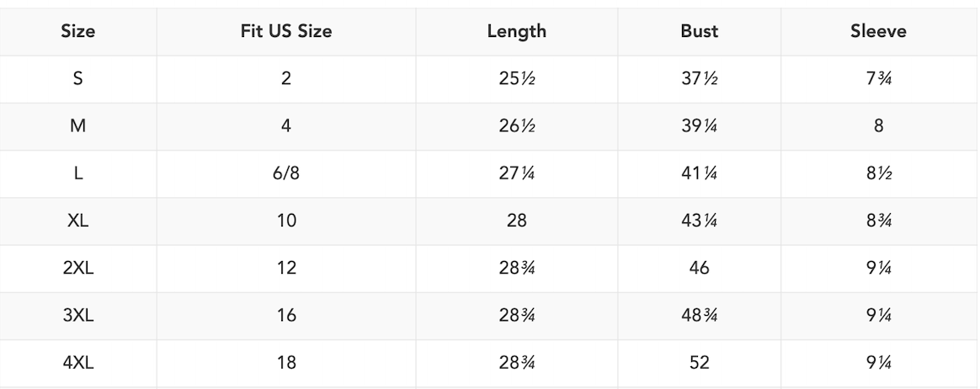Select the 7¾ sleeve value
The image size is (980, 389).
pyautogui.click(x=878, y=79)
